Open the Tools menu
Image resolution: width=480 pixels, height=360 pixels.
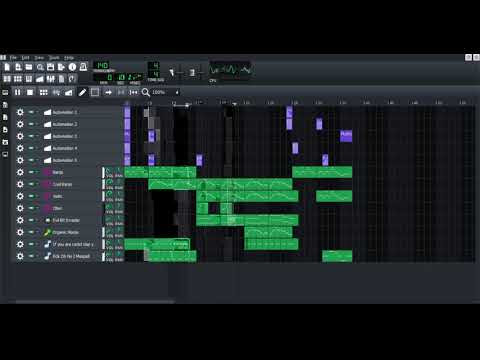pos(54,58)
